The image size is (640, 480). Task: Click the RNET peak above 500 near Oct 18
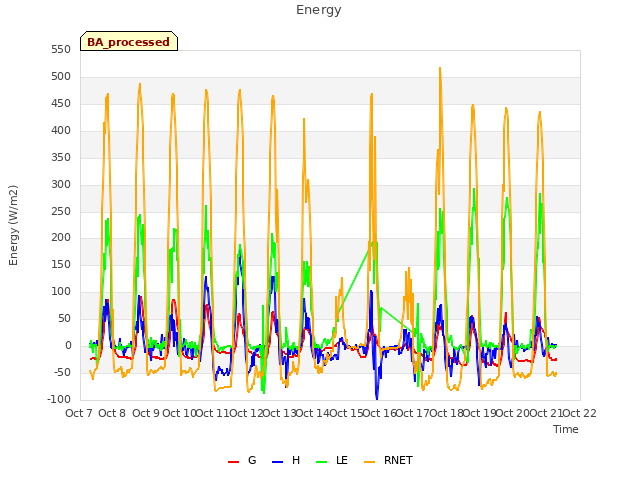click(440, 68)
